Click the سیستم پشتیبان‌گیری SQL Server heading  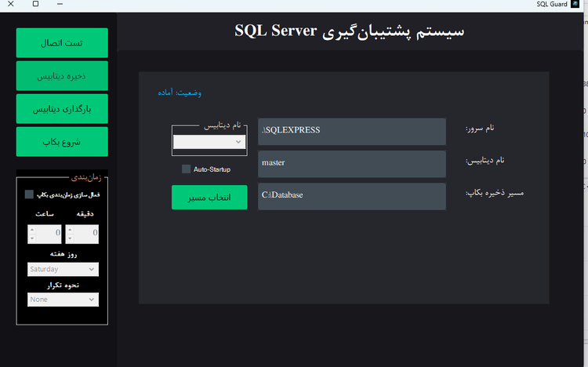349,31
